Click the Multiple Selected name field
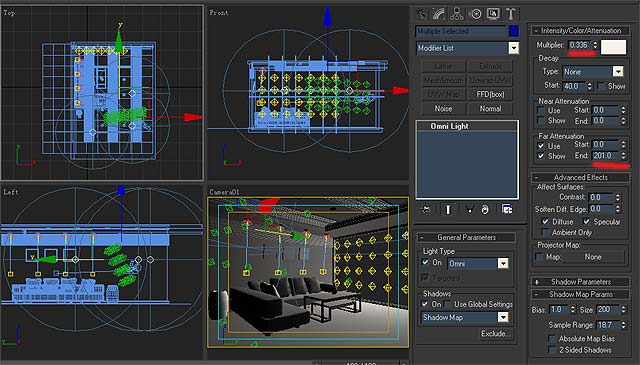This screenshot has width=640, height=365. click(x=461, y=31)
